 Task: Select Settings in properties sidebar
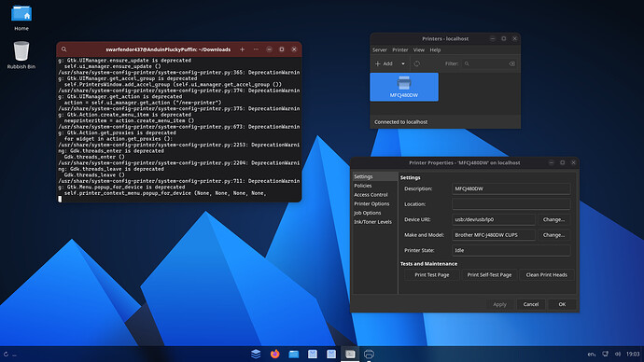tap(375, 176)
